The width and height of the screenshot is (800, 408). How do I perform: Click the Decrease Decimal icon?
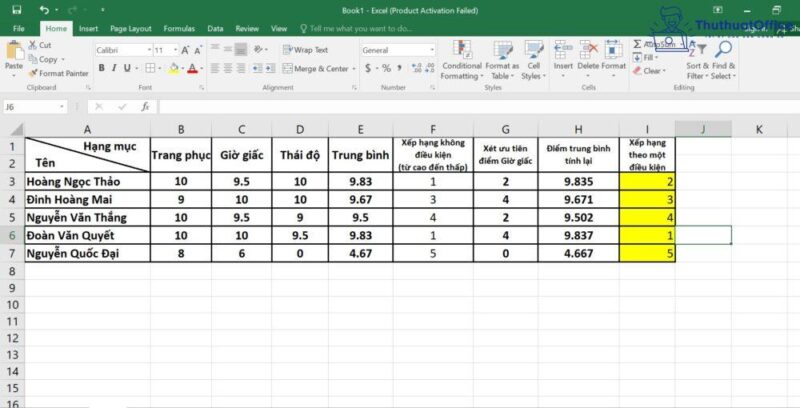pyautogui.click(x=430, y=68)
